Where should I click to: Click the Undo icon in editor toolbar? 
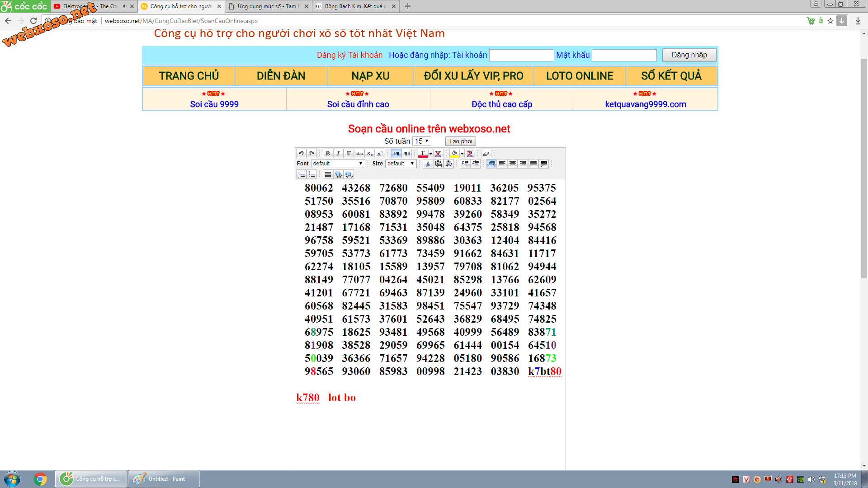[301, 154]
